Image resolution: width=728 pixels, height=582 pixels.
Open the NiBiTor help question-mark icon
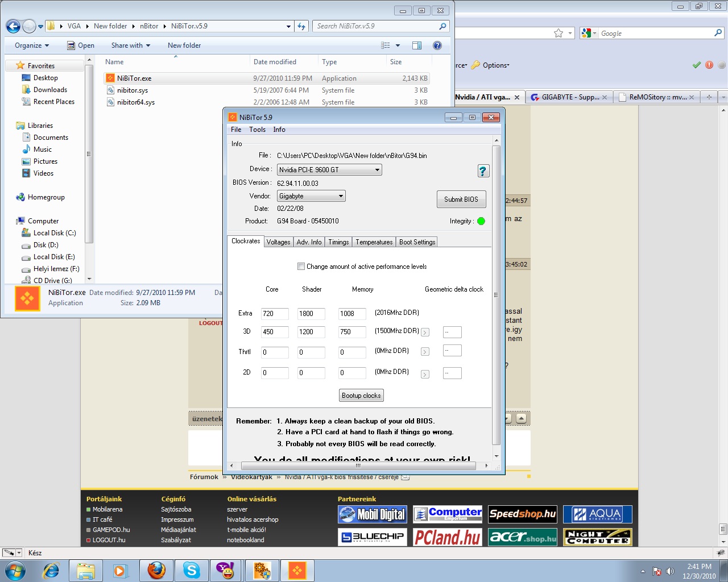pos(483,171)
